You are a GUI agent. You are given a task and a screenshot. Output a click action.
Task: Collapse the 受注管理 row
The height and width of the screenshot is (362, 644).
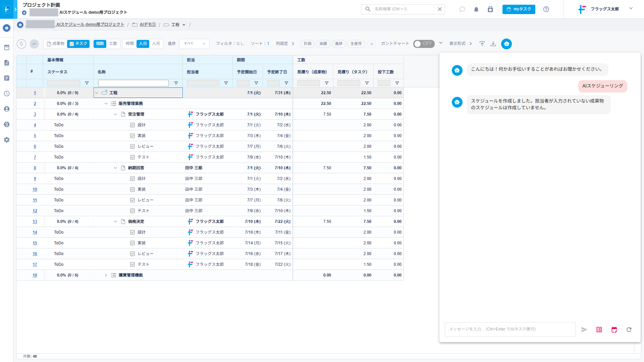(115, 114)
